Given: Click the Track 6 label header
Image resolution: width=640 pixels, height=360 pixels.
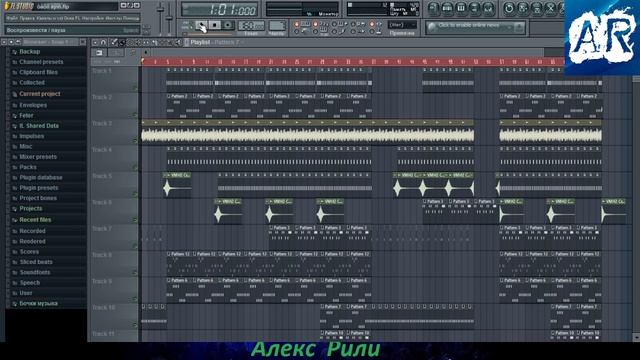Looking at the screenshot, I should tap(114, 211).
